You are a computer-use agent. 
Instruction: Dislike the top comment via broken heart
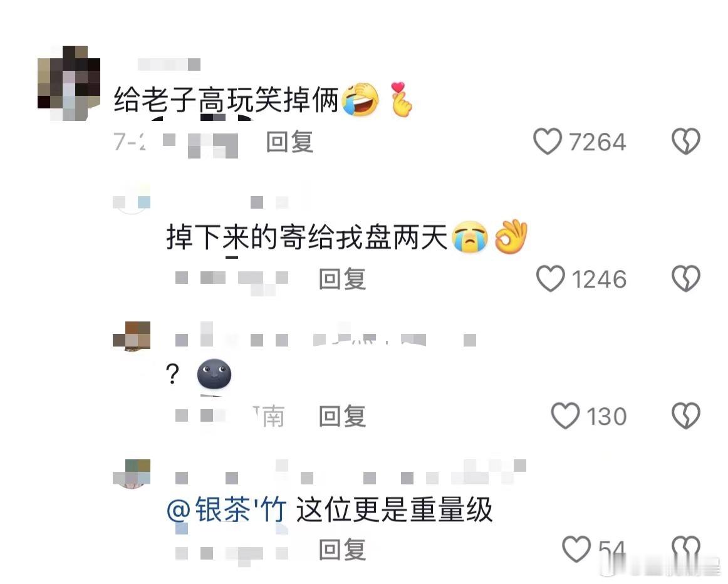[x=686, y=141]
